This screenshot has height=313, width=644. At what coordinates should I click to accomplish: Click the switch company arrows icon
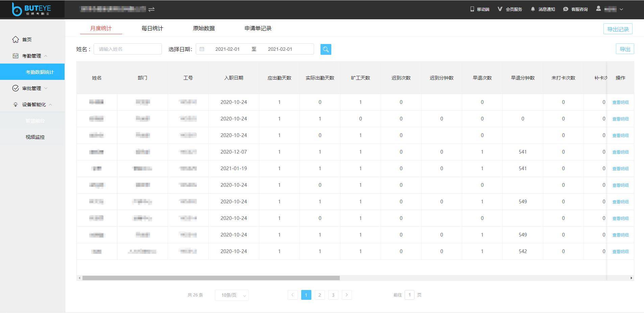click(x=151, y=9)
